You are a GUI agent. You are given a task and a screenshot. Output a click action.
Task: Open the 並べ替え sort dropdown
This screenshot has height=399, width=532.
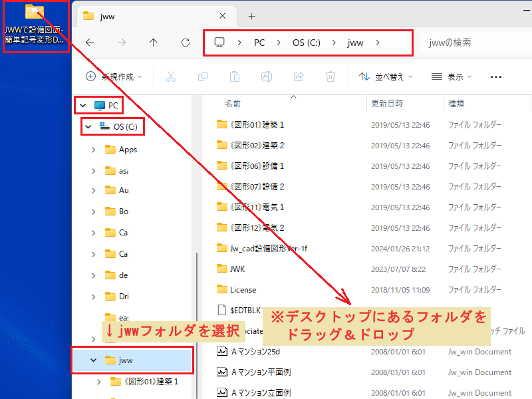[x=388, y=77]
